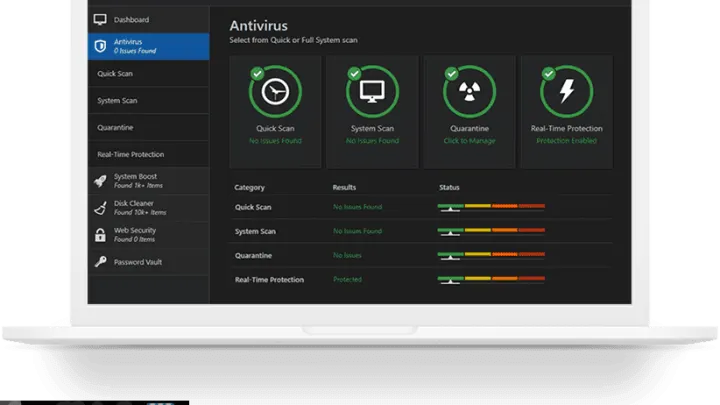720x405 pixels.
Task: Click the green checkmark on Quick Scan tile
Action: 257,73
